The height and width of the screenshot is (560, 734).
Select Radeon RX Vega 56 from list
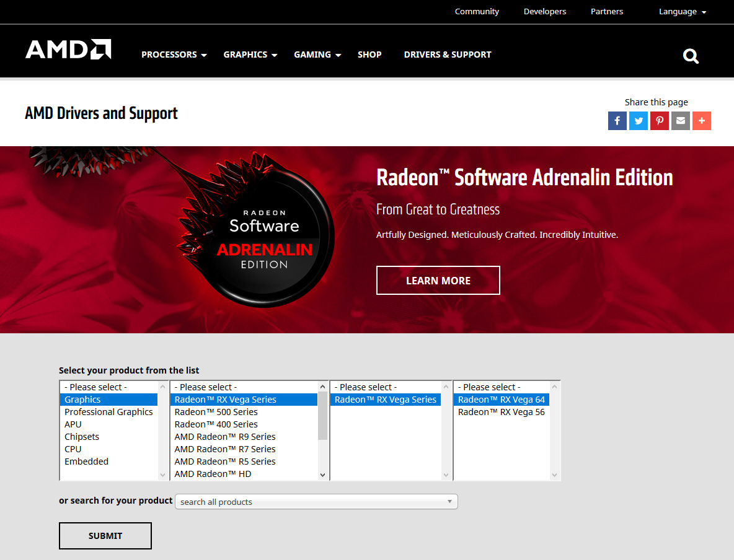[x=501, y=412]
